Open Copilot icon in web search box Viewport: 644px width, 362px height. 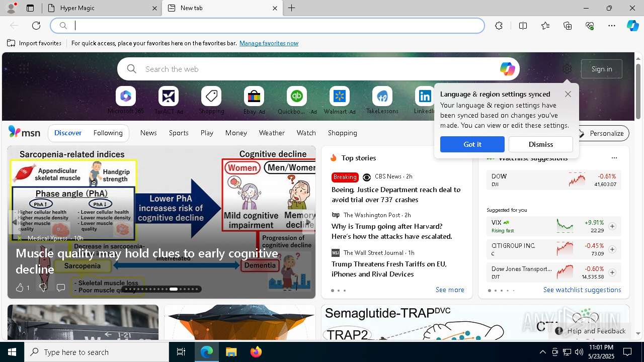pyautogui.click(x=507, y=69)
